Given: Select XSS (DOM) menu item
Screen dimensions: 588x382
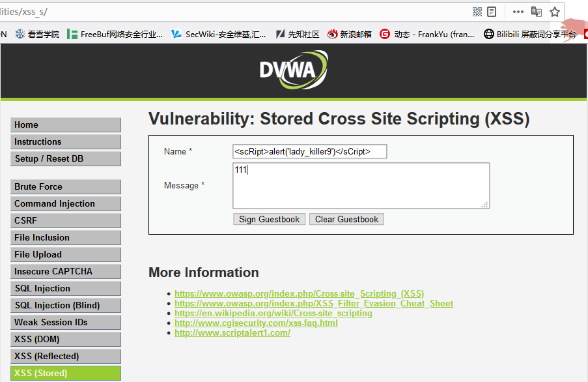Looking at the screenshot, I should pos(66,339).
